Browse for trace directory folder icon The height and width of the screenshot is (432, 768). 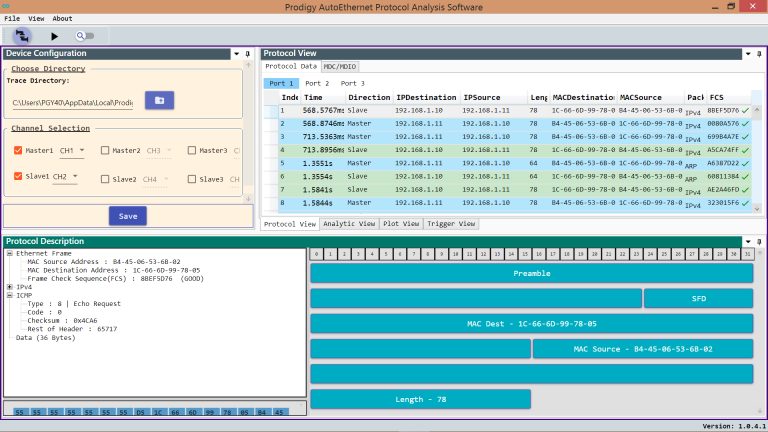pyautogui.click(x=159, y=100)
